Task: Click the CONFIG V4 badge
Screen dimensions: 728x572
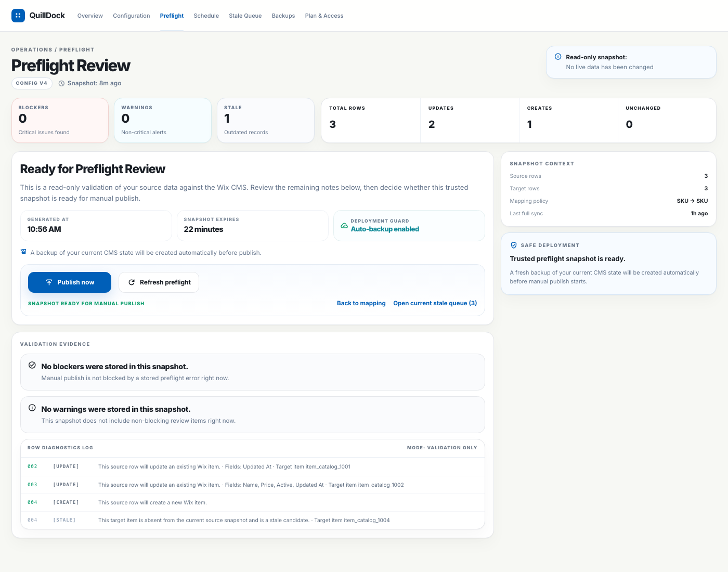Action: (x=32, y=83)
